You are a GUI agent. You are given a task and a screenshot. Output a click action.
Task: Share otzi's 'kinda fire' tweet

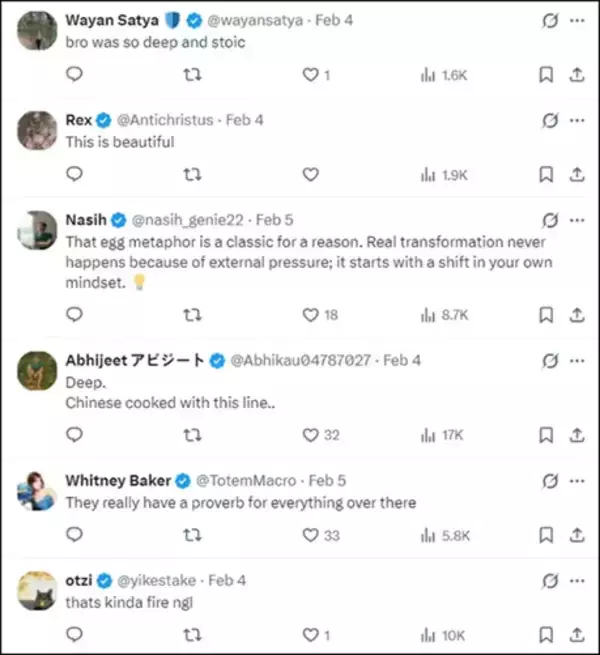(x=576, y=635)
